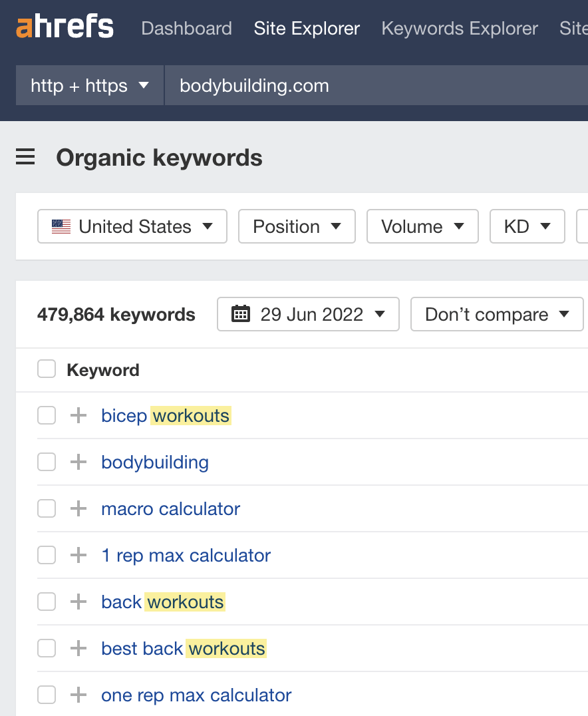The width and height of the screenshot is (588, 716).
Task: Click the plus icon next to back workouts
Action: (x=78, y=602)
